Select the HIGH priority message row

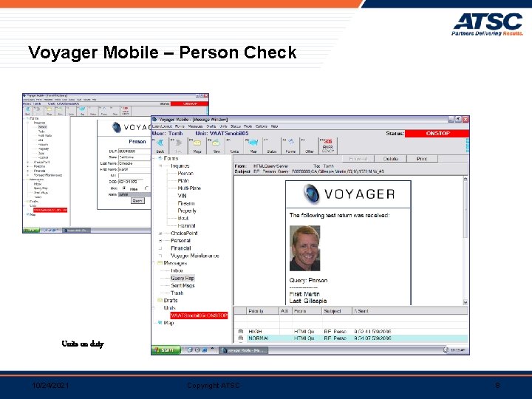[351, 332]
